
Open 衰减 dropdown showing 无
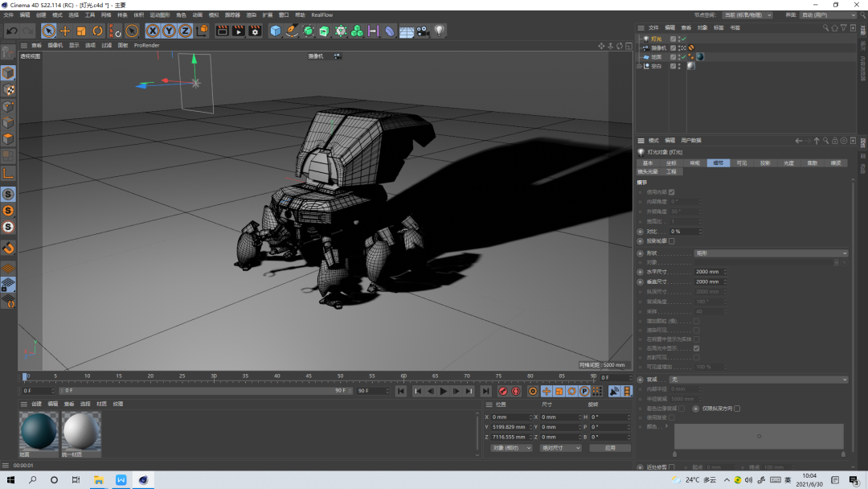pyautogui.click(x=759, y=380)
